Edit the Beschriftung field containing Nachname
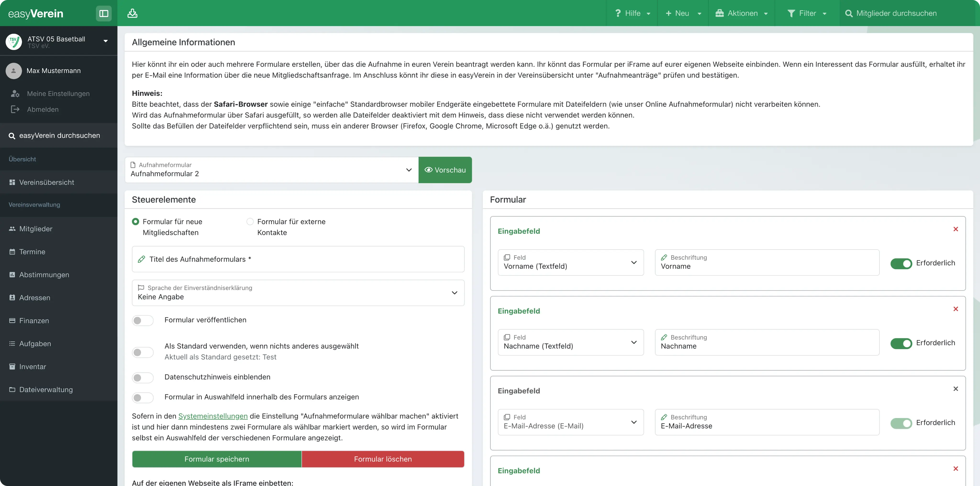 click(x=767, y=342)
